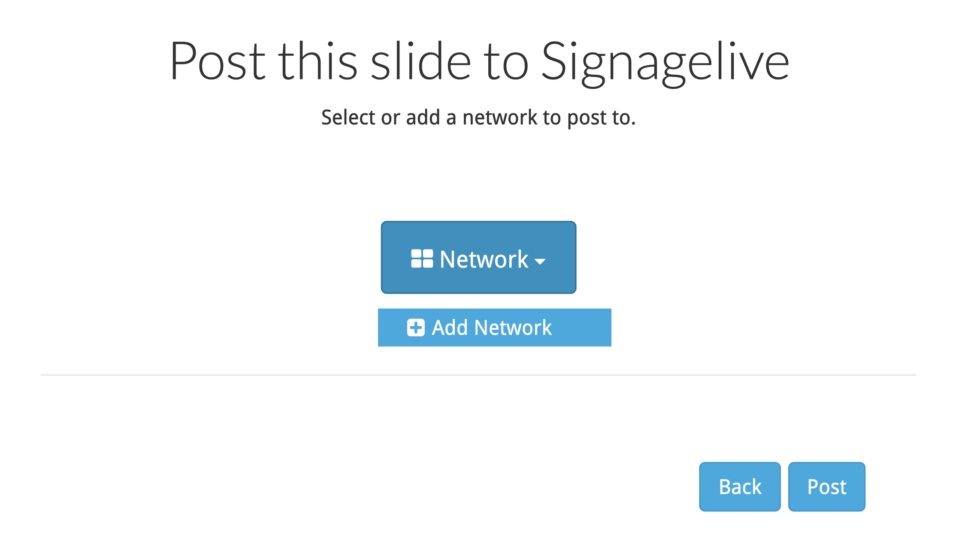Click the "Select or add a network" subtitle

[478, 117]
